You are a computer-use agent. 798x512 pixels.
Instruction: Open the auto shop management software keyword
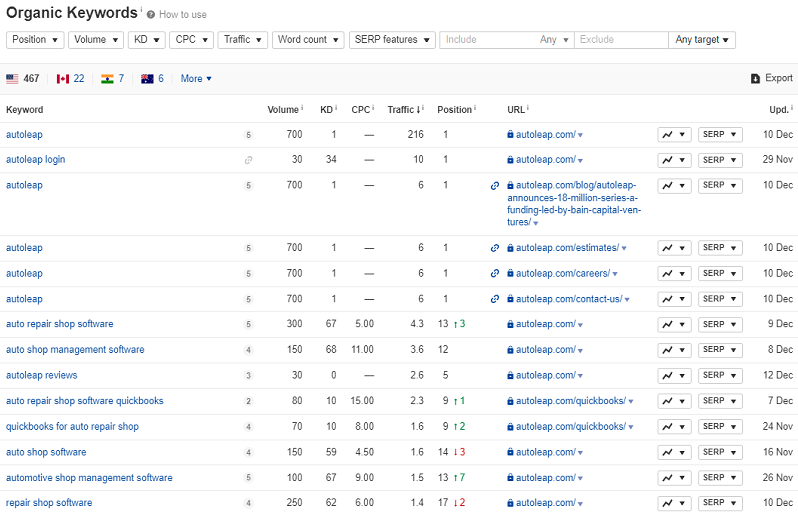75,350
